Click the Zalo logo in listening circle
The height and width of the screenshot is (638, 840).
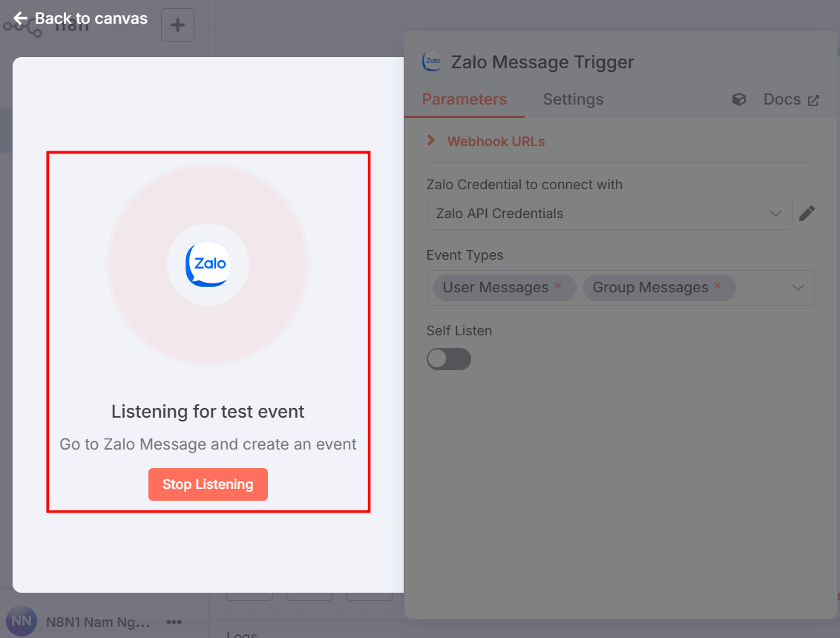(x=208, y=264)
